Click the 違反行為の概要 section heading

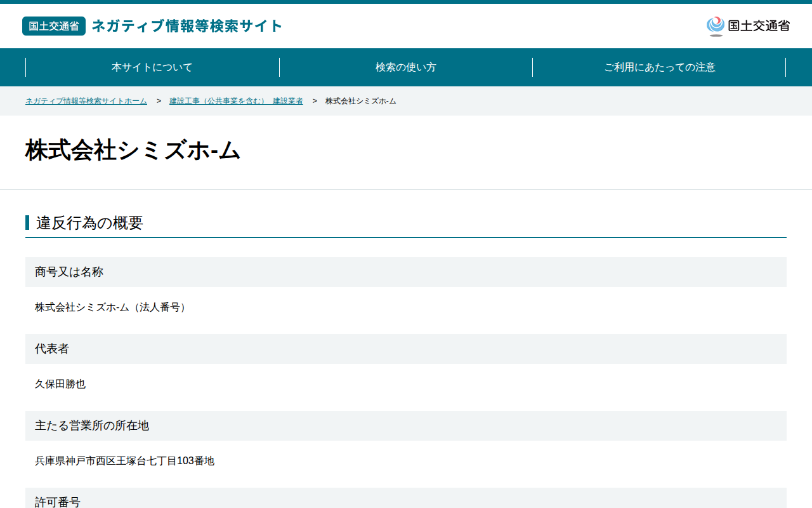tap(89, 223)
